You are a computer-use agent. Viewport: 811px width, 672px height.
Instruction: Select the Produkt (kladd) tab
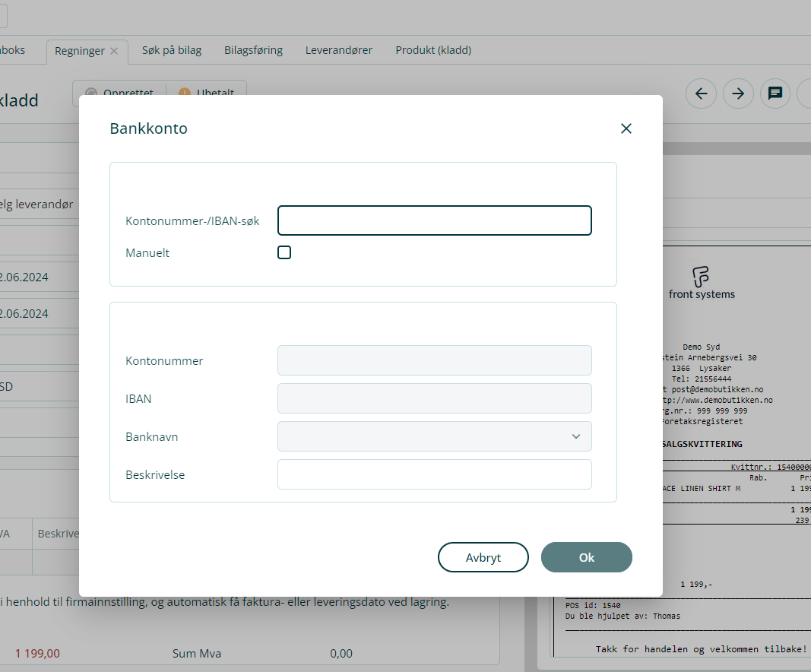pos(433,50)
